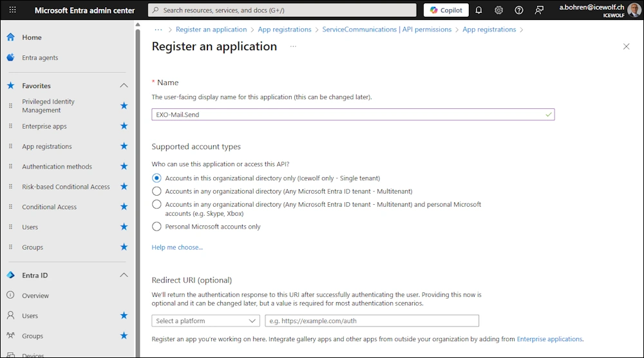Screen dimensions: 644x358
Task: Select Multitenant organizational directory radio option
Action: point(156,191)
